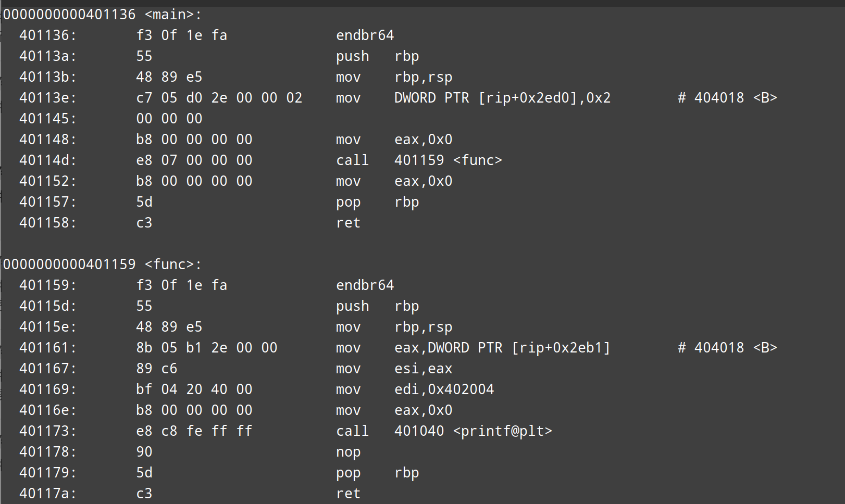Click the address label 401161
The width and height of the screenshot is (845, 504).
click(47, 348)
